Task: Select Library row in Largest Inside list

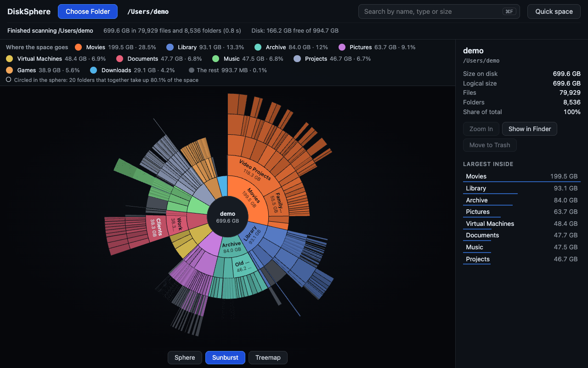Action: 522,188
